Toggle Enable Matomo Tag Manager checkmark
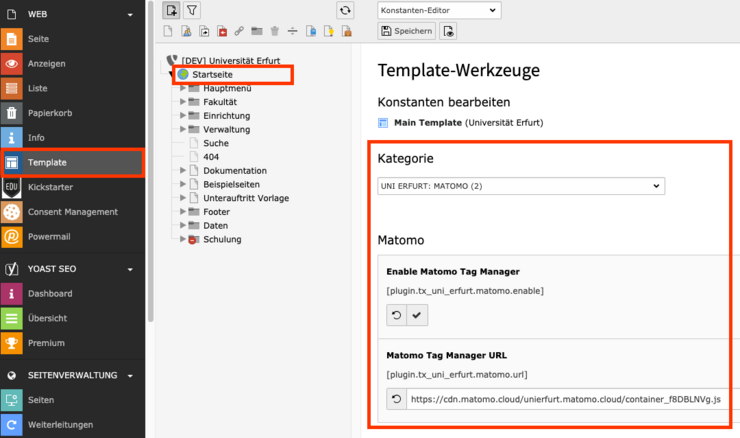 click(419, 315)
